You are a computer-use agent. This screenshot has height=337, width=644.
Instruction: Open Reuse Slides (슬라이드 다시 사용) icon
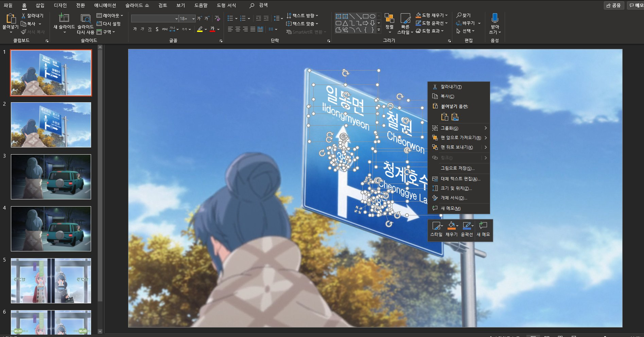click(x=85, y=18)
